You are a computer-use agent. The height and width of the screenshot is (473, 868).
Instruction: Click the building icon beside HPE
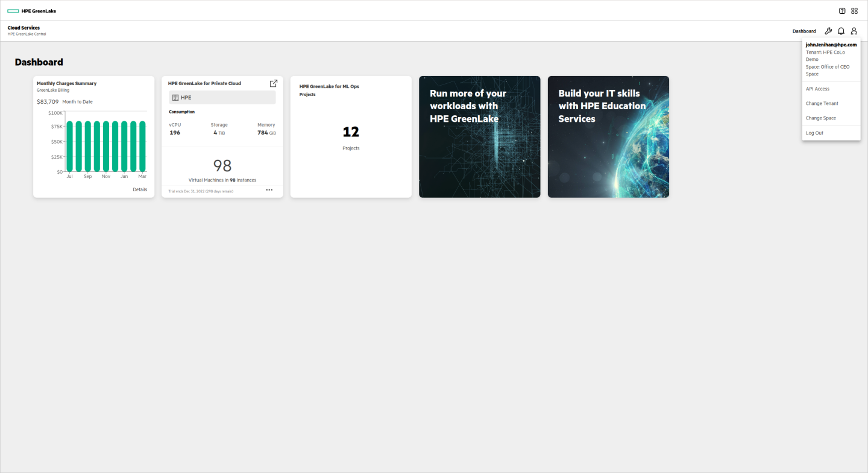[x=175, y=97]
